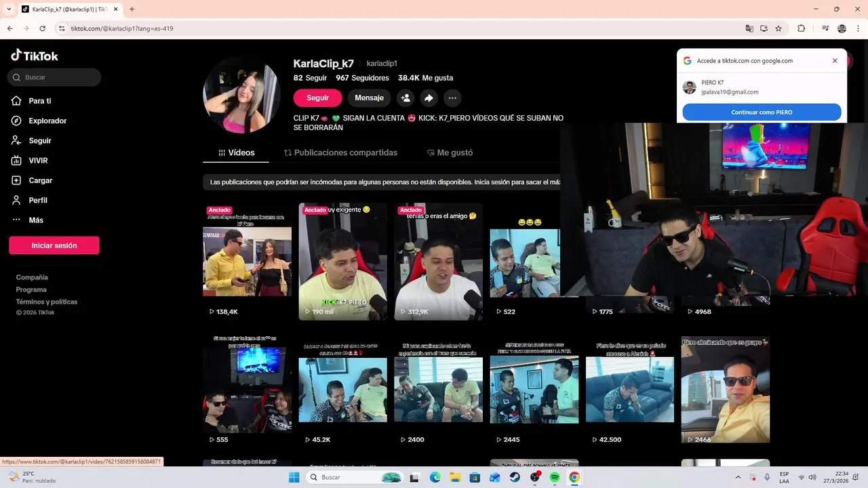
Task: Click the install app icon in address bar
Action: [764, 28]
